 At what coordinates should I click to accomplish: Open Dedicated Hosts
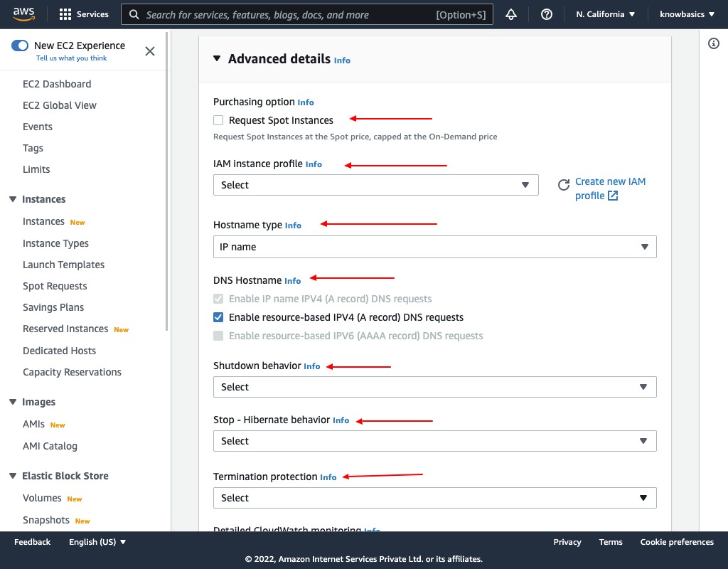click(60, 351)
